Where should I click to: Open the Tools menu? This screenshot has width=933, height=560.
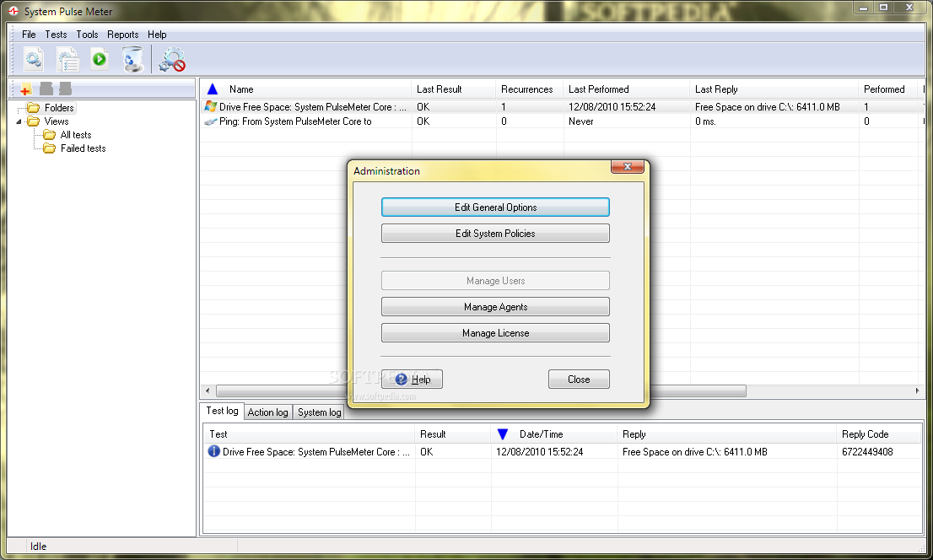[x=87, y=35]
